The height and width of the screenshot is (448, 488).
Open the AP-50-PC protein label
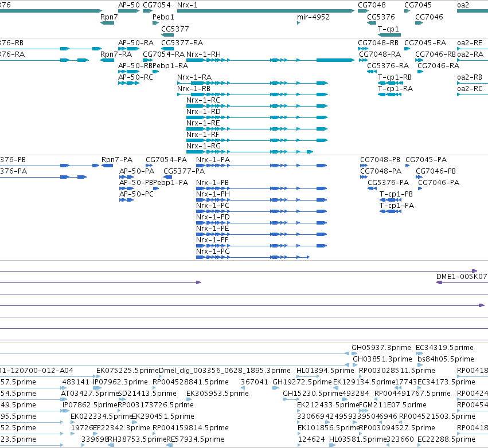136,194
